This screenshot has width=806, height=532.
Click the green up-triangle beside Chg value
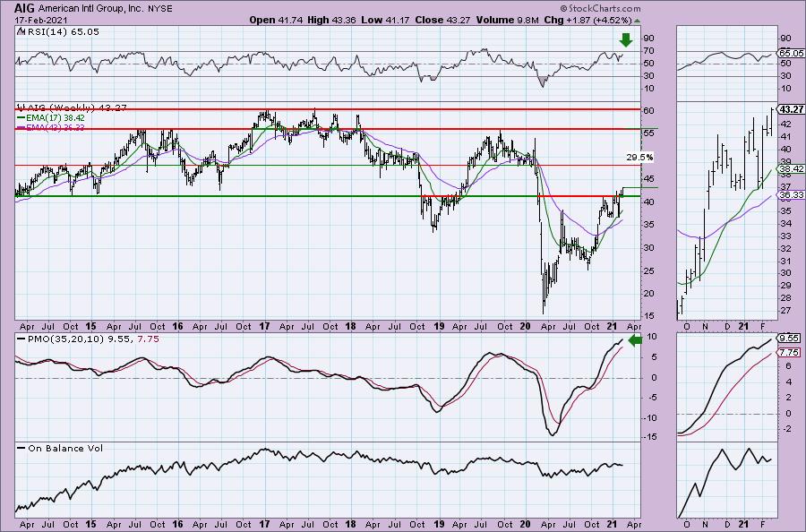[x=637, y=21]
